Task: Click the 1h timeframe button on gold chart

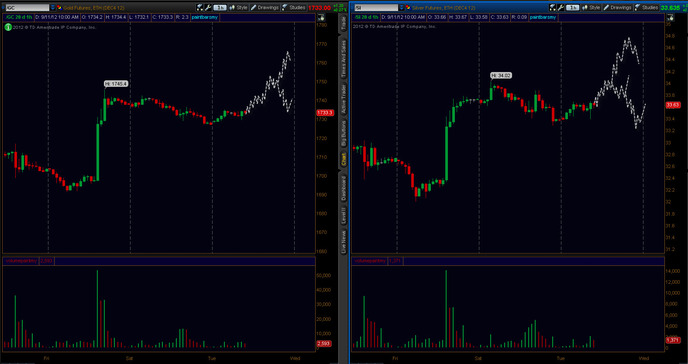Action: point(220,7)
